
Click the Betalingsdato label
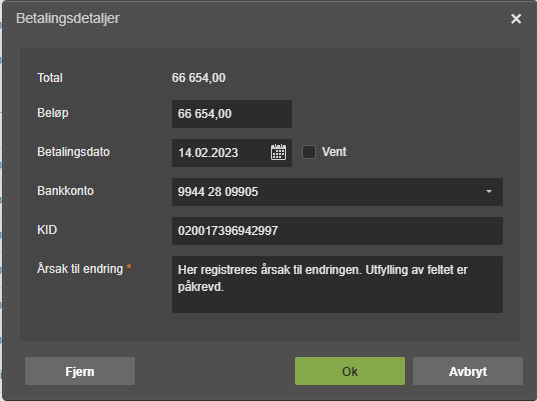point(73,152)
